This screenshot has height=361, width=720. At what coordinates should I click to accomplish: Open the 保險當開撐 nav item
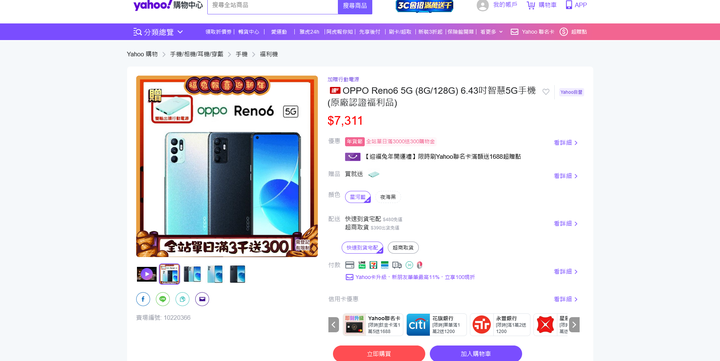coord(461,32)
